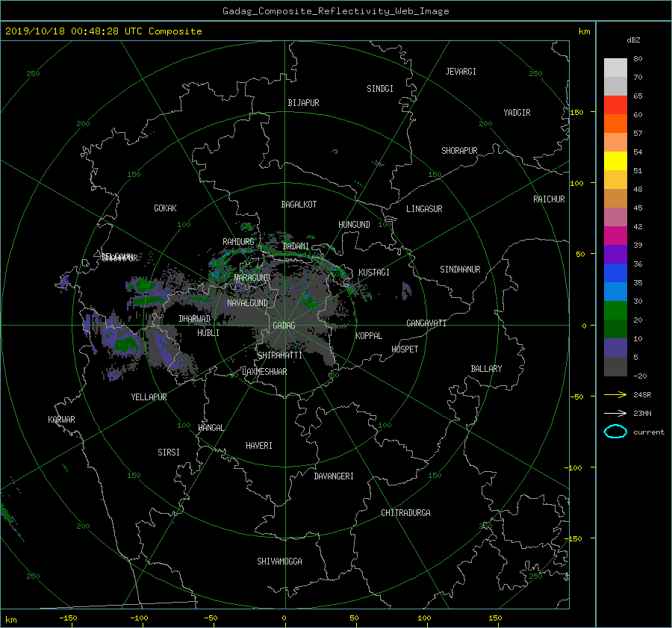Select the mauve pink swatch between 45 and 42

coord(615,217)
